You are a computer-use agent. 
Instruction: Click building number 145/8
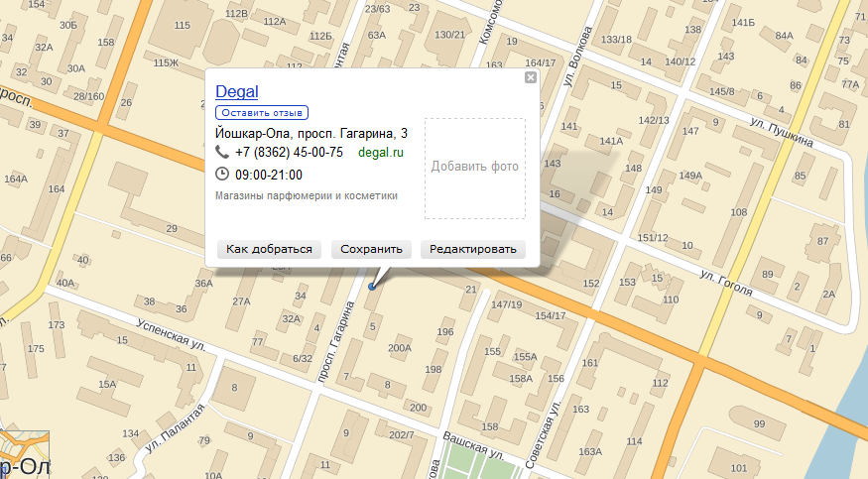(722, 91)
